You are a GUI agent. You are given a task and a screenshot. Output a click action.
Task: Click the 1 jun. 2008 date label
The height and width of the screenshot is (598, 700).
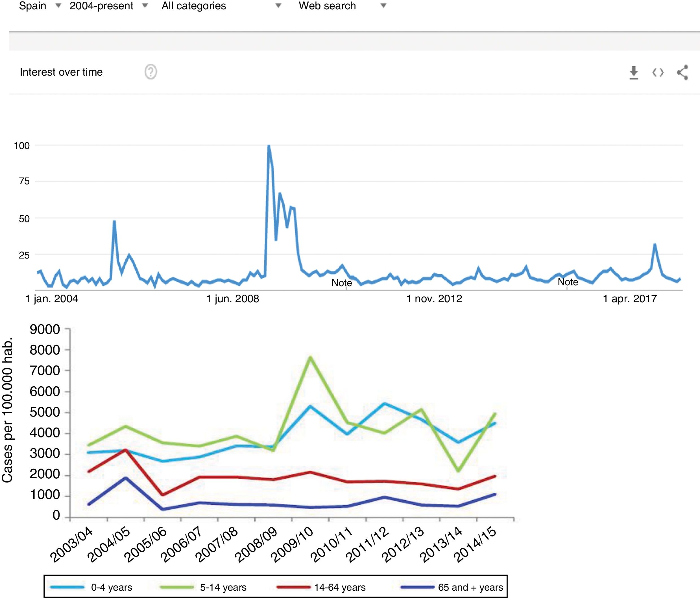[x=232, y=299]
